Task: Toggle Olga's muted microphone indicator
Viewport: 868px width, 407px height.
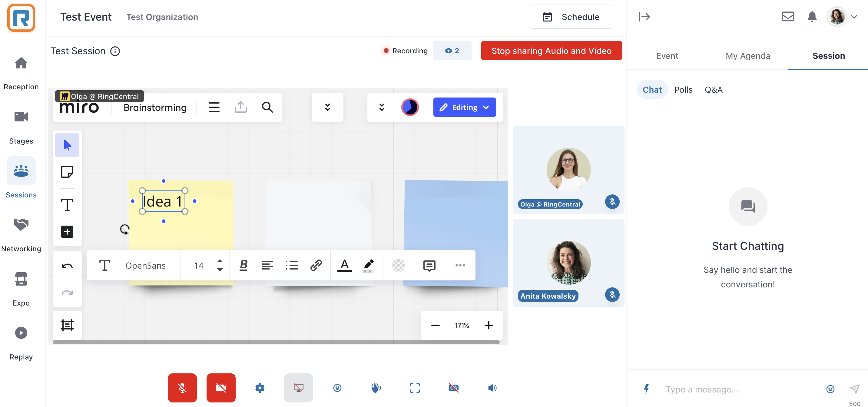Action: [x=612, y=202]
